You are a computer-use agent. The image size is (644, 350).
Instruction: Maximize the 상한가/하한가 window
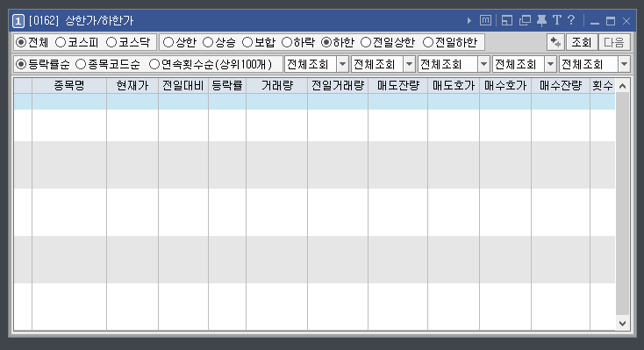point(611,21)
